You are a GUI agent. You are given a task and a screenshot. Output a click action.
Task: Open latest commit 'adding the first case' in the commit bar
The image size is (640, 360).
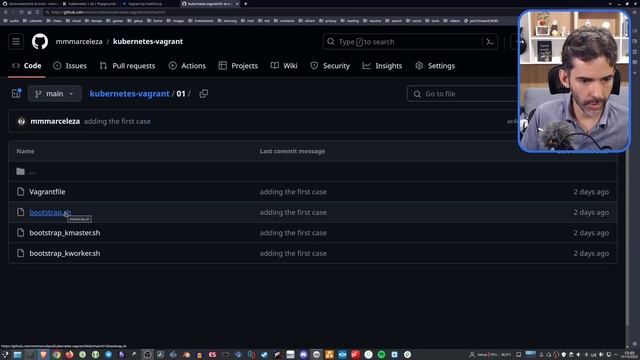coord(117,121)
